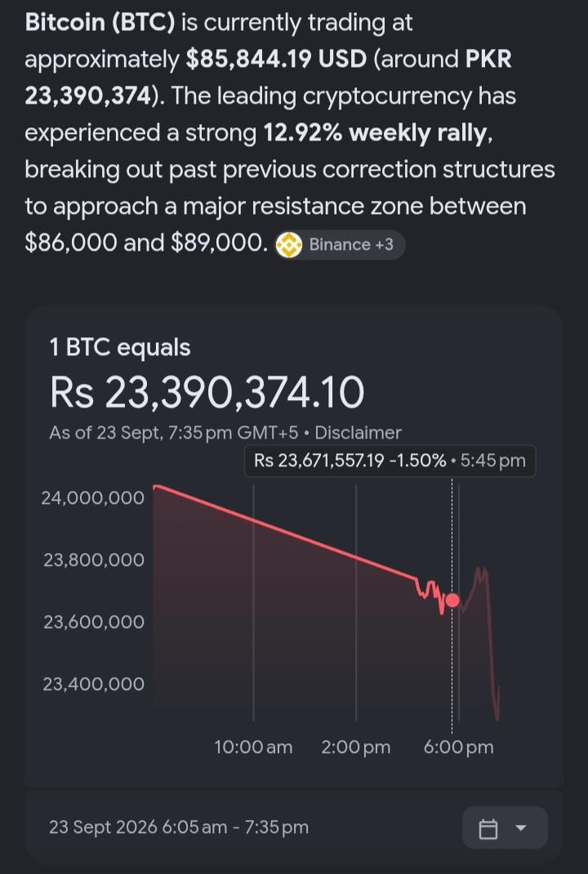Select the 6:00 pm axis label

pos(459,747)
